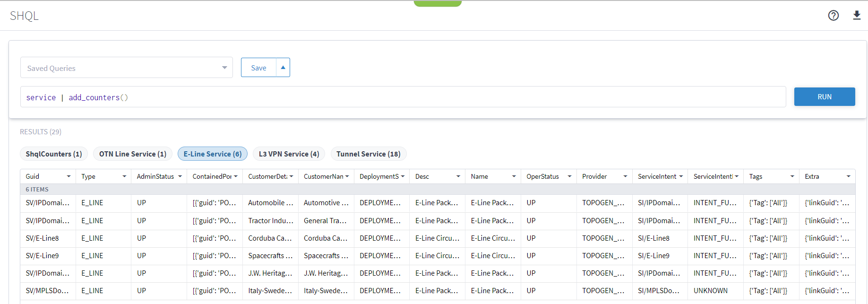
Task: Click the Tractor Indu... customer cell
Action: pos(270,221)
